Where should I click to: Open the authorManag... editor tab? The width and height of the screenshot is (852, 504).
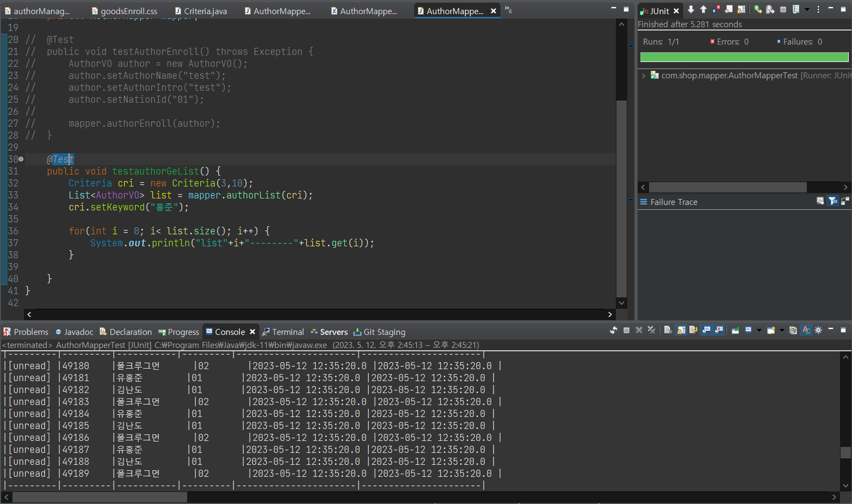(x=37, y=11)
